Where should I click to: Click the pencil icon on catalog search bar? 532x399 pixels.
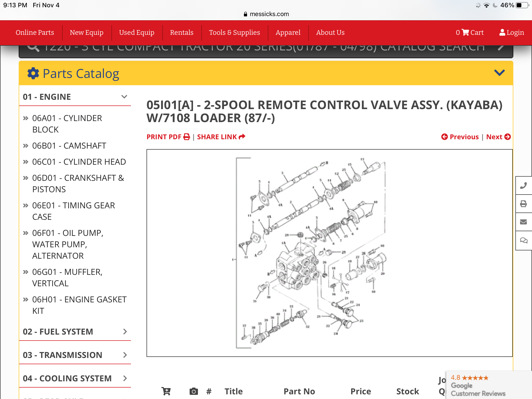501,48
